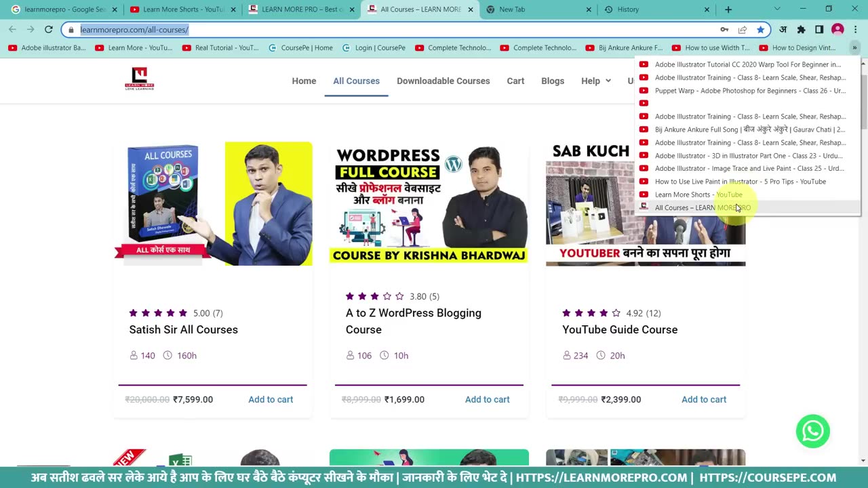Click the Hindi input extension icon
The width and height of the screenshot is (868, 488).
click(783, 30)
